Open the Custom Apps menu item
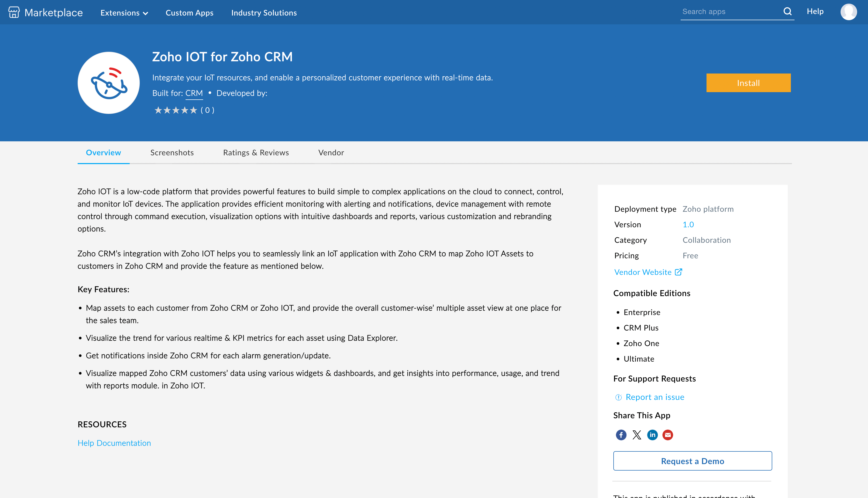The height and width of the screenshot is (498, 868). tap(189, 13)
